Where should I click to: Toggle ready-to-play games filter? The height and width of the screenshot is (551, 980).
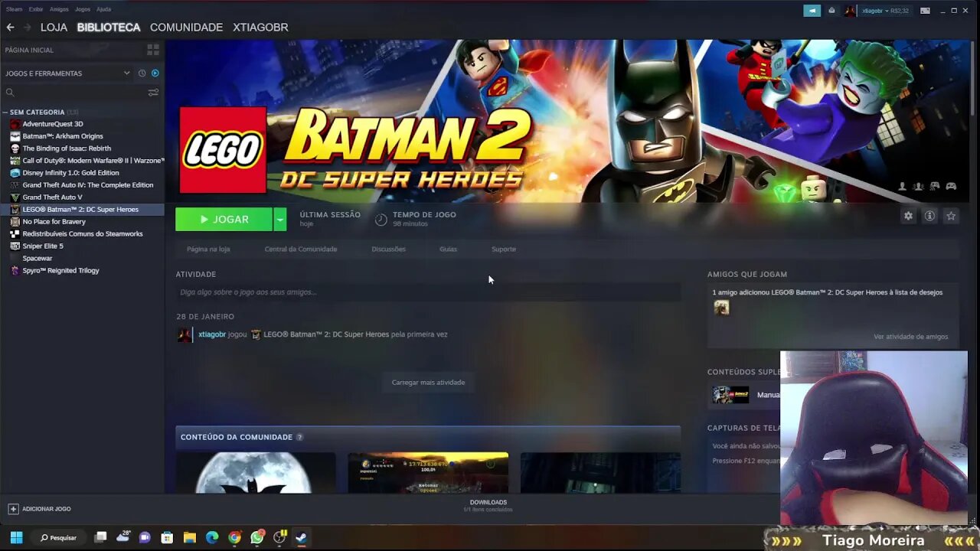(155, 73)
